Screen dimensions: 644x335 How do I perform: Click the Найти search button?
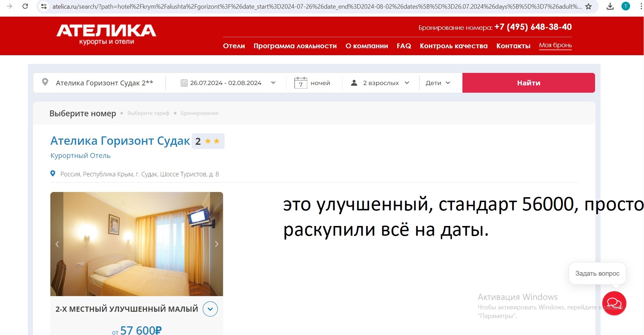[529, 83]
